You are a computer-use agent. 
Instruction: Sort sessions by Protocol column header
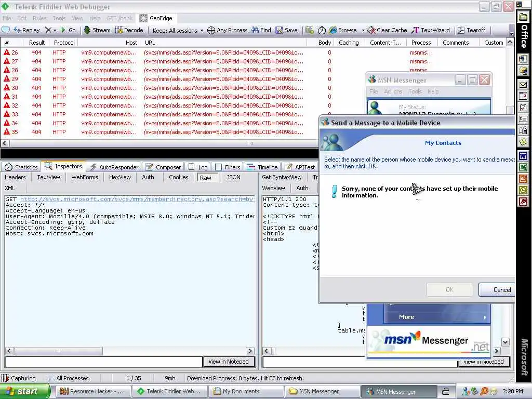(x=64, y=43)
